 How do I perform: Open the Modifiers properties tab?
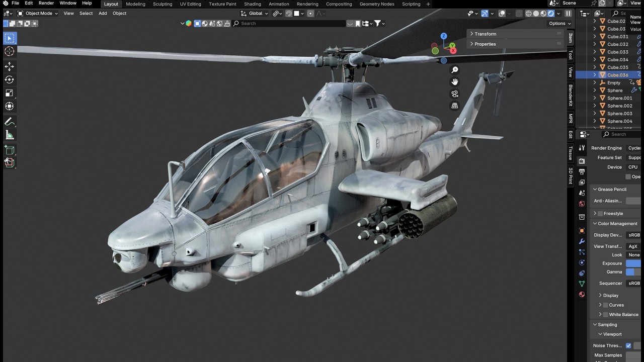(x=582, y=241)
